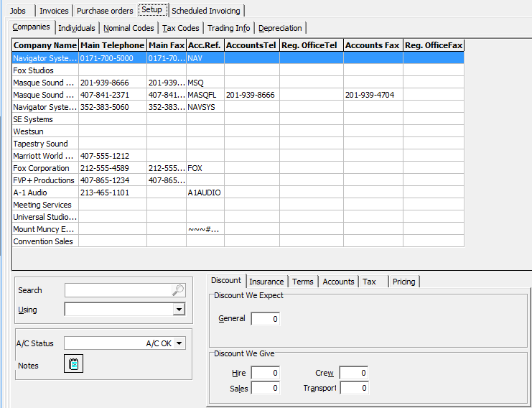
Task: Sort by Company Name column header
Action: (x=45, y=45)
